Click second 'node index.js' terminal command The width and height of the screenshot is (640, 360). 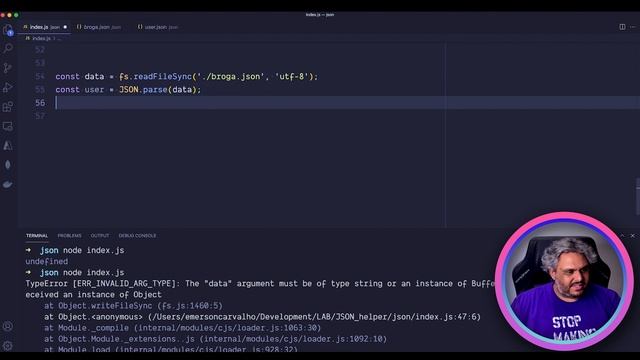pos(93,272)
